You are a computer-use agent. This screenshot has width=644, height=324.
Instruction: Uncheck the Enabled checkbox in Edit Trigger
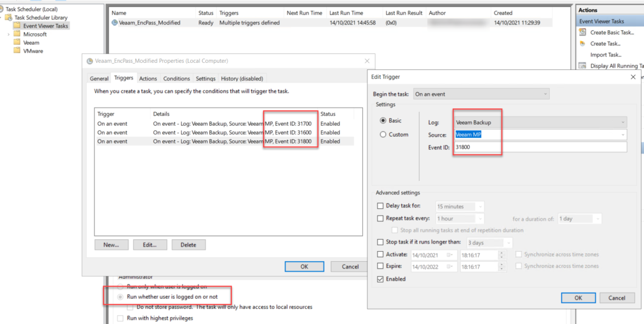380,279
